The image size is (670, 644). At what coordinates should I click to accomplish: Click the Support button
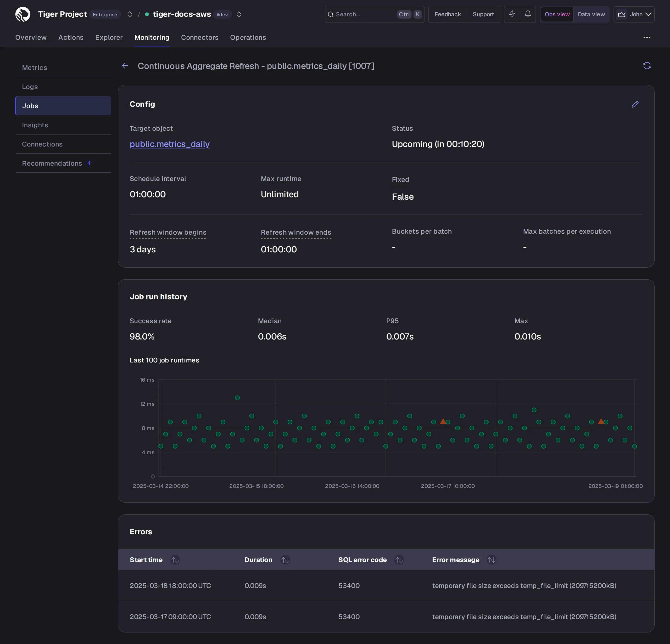pos(483,14)
